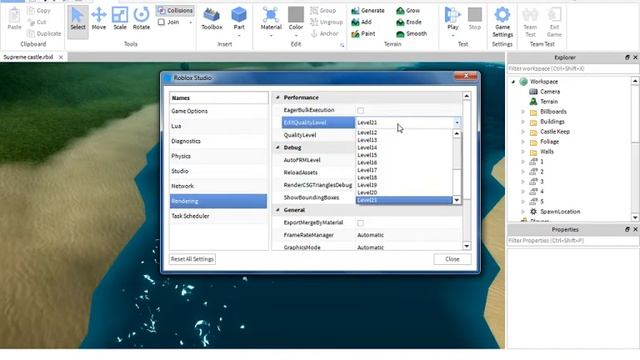Click the Close button in dialog
The image size is (640, 360).
pyautogui.click(x=452, y=259)
